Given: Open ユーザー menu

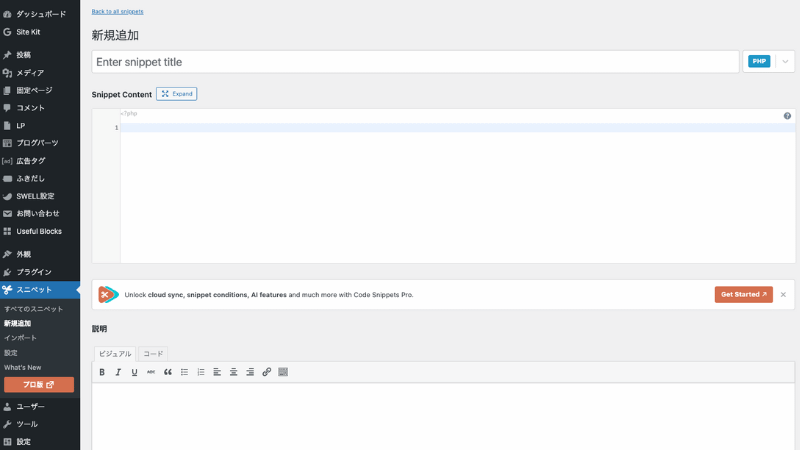Looking at the screenshot, I should click(40, 407).
